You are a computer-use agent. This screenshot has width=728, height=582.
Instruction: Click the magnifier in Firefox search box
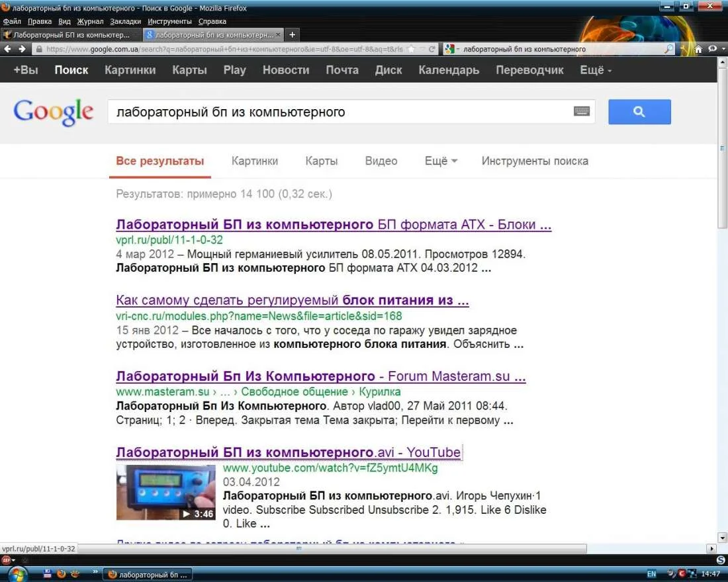[668, 49]
